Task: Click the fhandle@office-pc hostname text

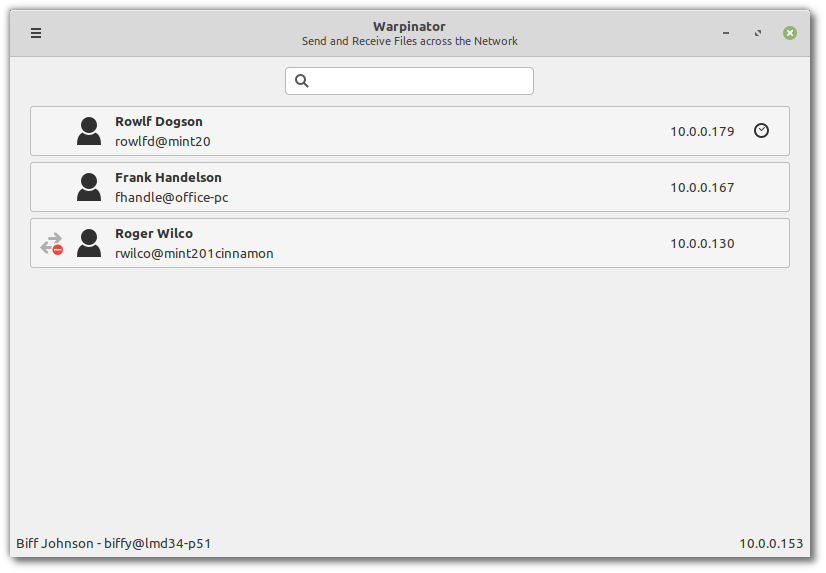Action: pos(171,198)
